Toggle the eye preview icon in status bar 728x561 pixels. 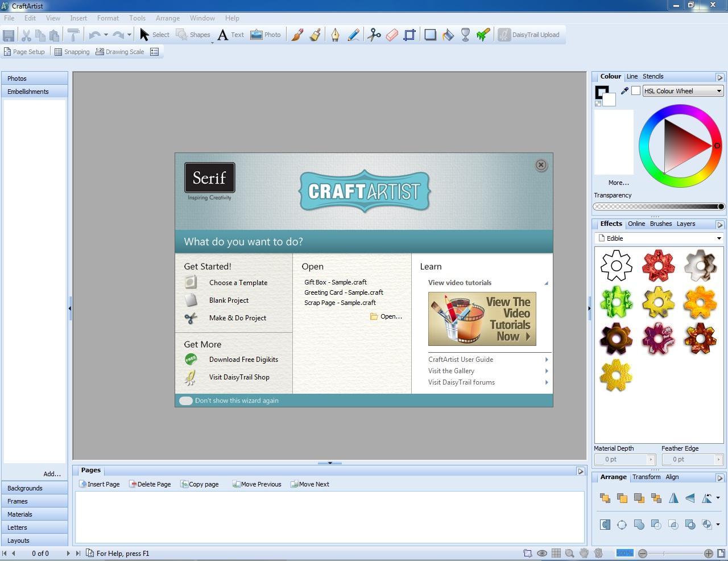pyautogui.click(x=542, y=553)
